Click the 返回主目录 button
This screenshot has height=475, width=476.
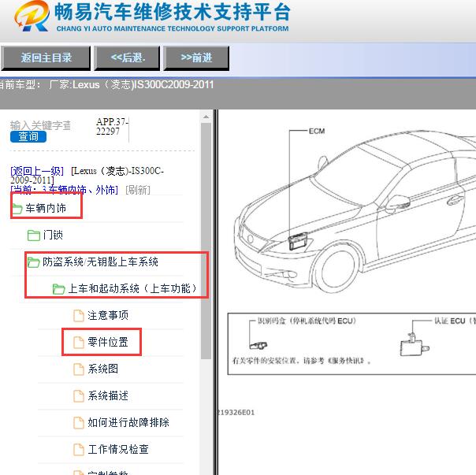[46, 58]
